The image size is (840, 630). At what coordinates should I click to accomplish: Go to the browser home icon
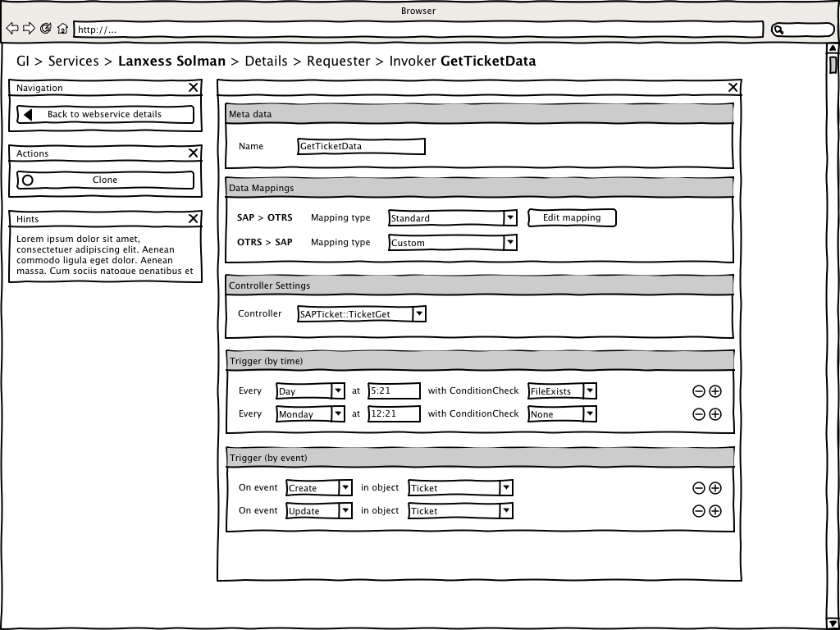click(x=62, y=29)
